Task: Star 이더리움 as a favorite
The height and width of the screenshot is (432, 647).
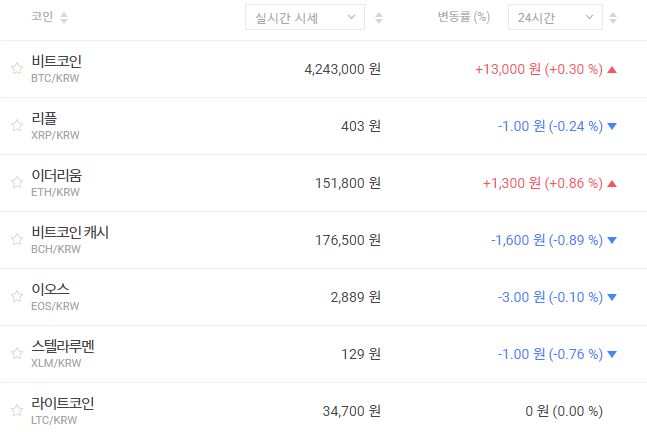Action: point(16,183)
